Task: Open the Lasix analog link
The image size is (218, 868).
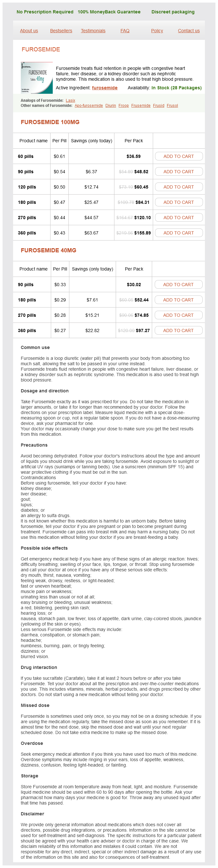Action: 71,100
